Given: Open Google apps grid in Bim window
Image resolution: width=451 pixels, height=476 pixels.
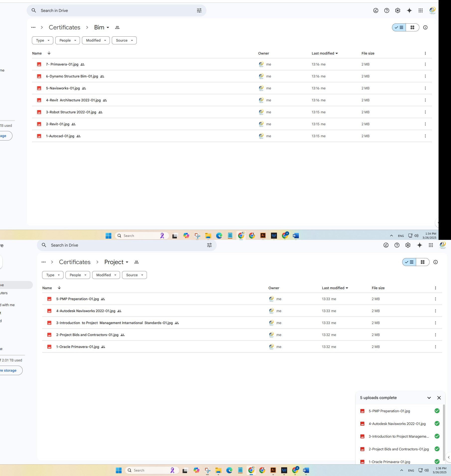Looking at the screenshot, I should (421, 10).
